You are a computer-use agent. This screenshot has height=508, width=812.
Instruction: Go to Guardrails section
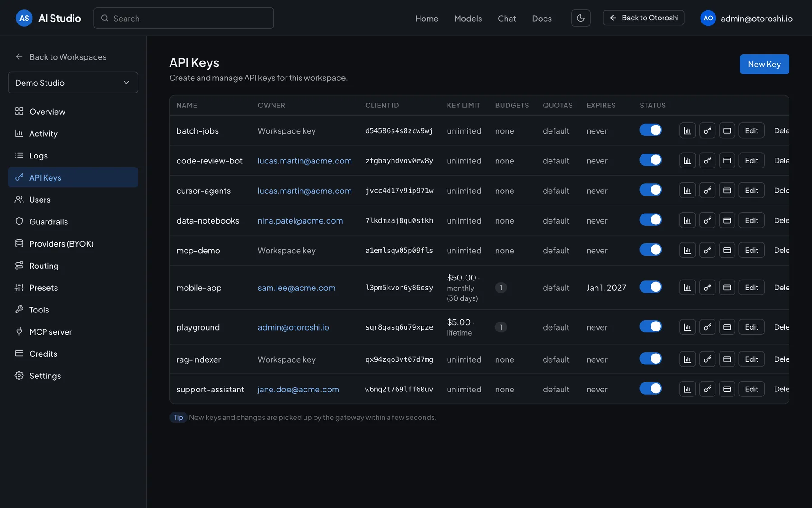(73, 222)
